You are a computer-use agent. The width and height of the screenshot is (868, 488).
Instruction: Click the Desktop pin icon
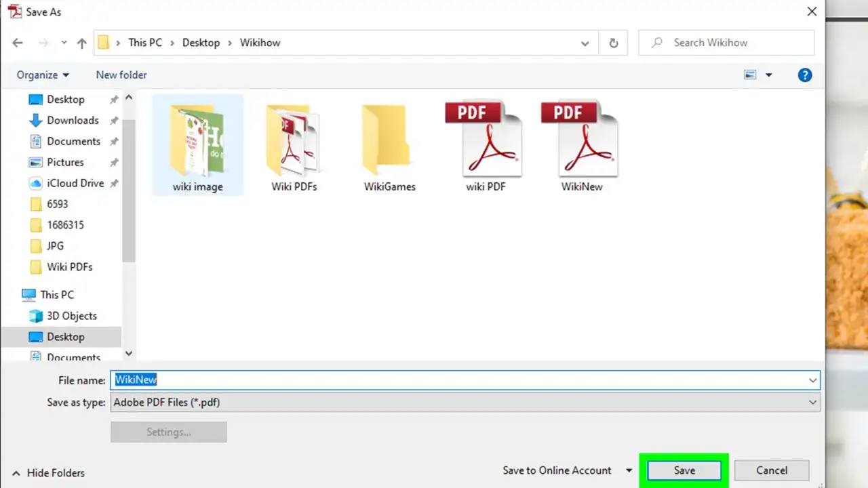tap(114, 100)
